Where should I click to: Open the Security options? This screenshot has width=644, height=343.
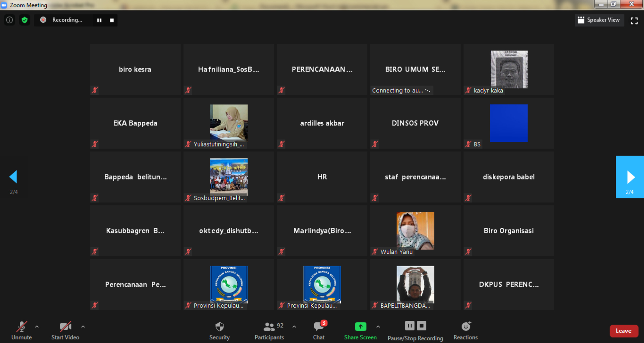pos(219,330)
